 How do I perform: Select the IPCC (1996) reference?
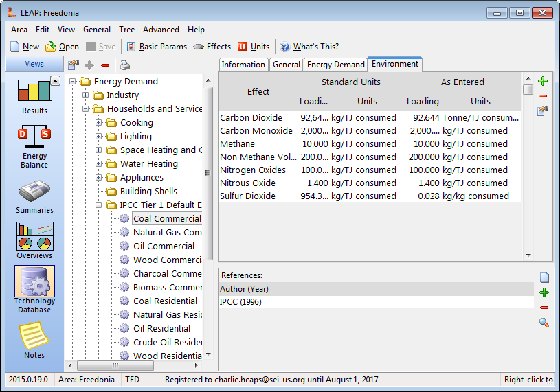click(x=376, y=302)
